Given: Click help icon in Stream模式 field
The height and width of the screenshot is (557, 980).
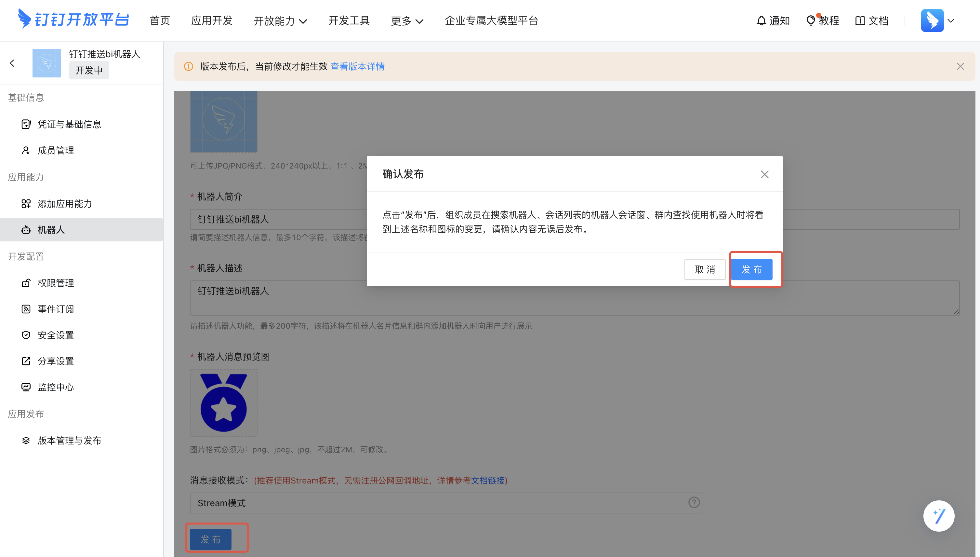Looking at the screenshot, I should click(694, 502).
